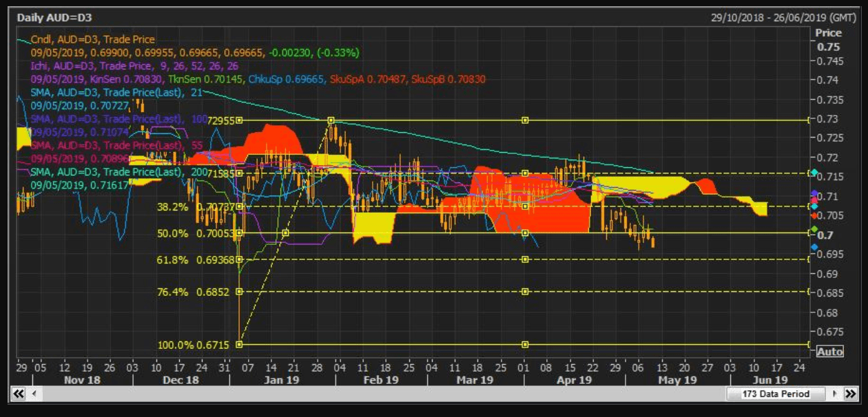The height and width of the screenshot is (417, 868).
Task: Select the Fibonacci handle at the 0.72955 peak
Action: [331, 120]
